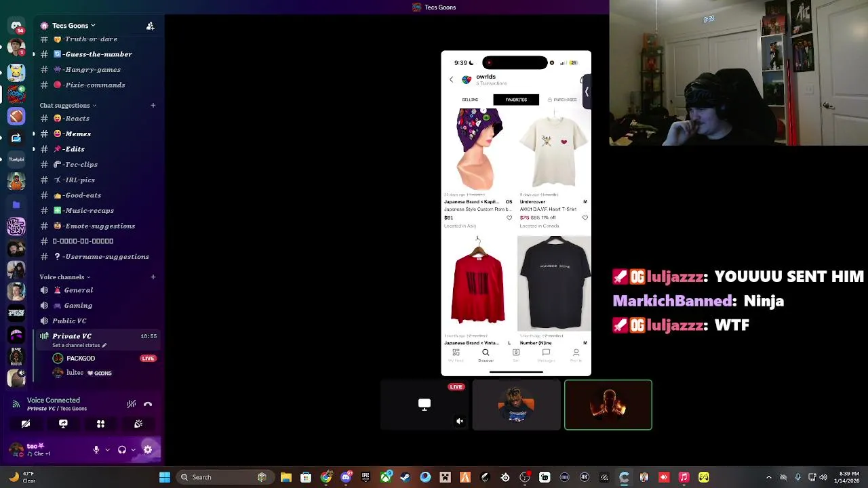
Task: Open the Edits channel
Action: pos(98,149)
